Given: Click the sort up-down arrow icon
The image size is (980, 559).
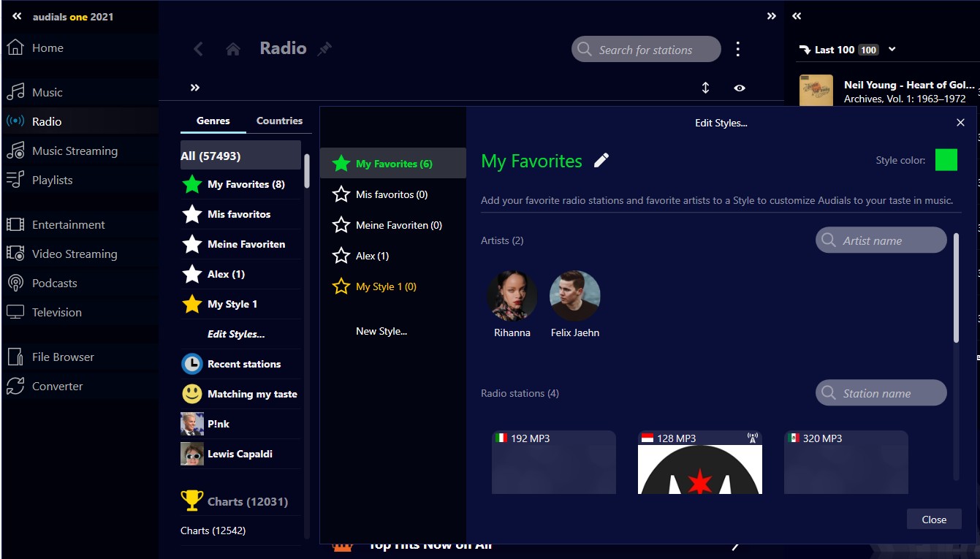Looking at the screenshot, I should click(x=705, y=88).
